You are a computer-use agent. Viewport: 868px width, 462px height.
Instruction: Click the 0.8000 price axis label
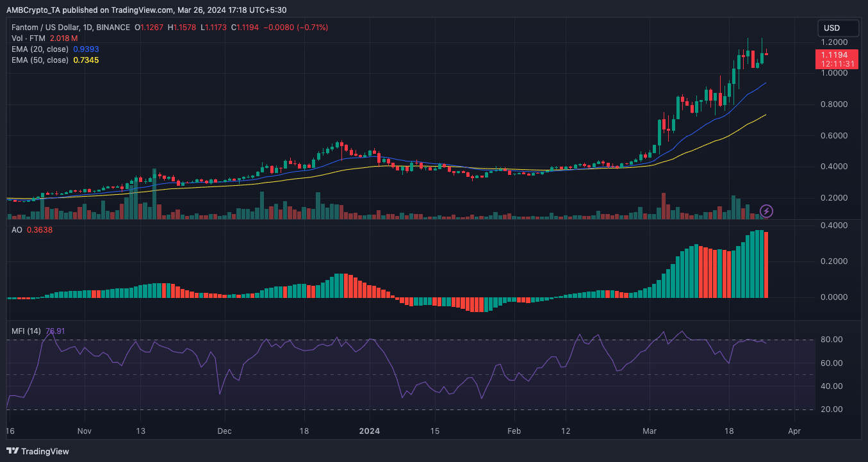point(834,104)
